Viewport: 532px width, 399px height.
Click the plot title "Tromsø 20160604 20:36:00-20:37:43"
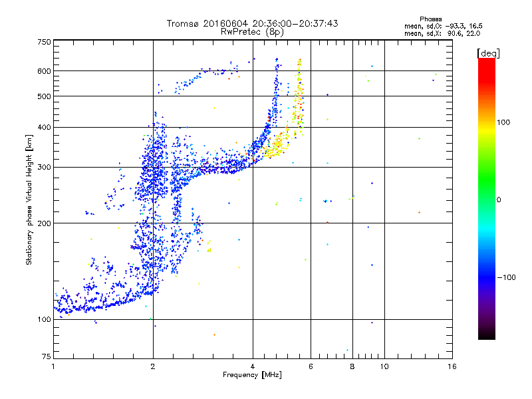click(x=252, y=23)
